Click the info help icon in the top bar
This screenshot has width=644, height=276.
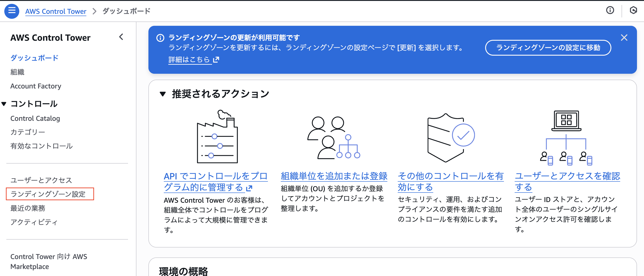pyautogui.click(x=610, y=10)
